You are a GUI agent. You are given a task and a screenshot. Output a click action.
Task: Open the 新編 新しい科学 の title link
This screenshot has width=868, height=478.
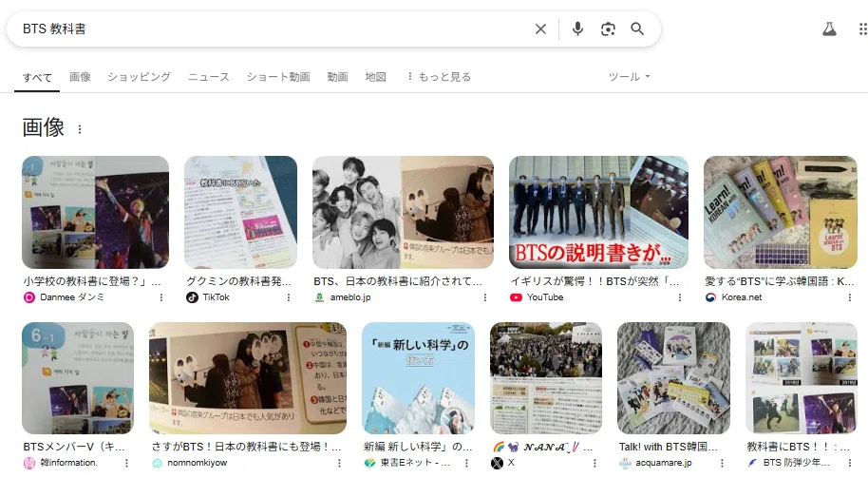tap(418, 447)
